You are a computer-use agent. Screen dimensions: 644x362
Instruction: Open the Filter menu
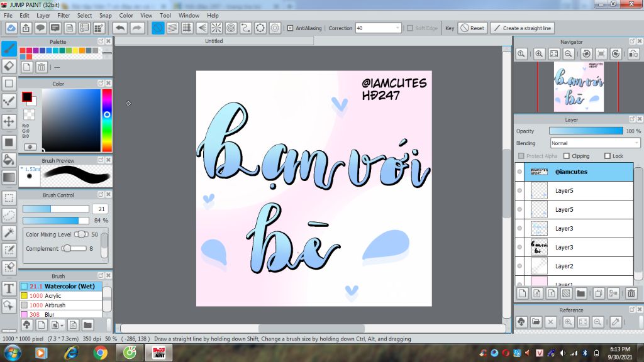point(64,15)
